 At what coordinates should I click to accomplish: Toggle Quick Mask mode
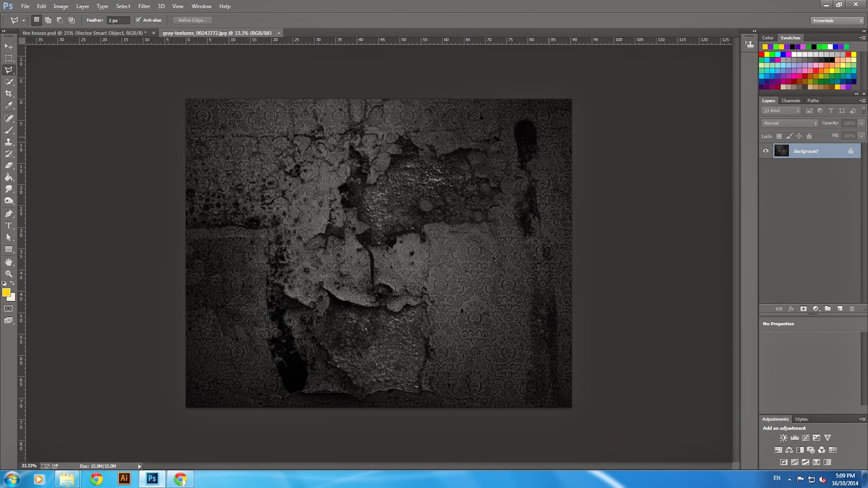pos(9,309)
